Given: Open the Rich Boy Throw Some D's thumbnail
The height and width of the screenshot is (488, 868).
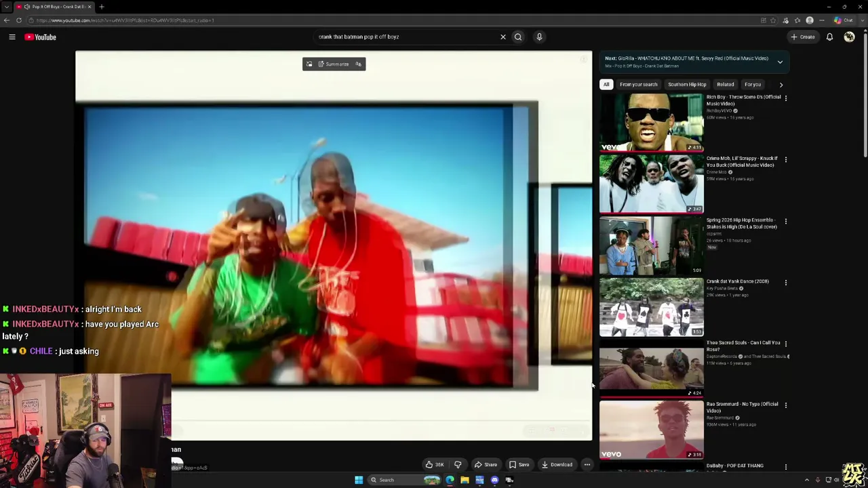Looking at the screenshot, I should (x=651, y=123).
